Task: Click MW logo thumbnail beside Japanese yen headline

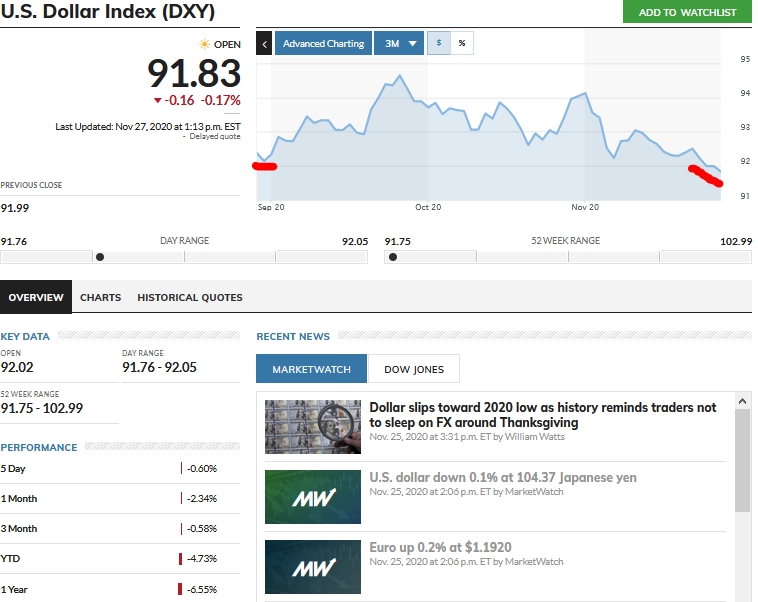Action: 313,497
